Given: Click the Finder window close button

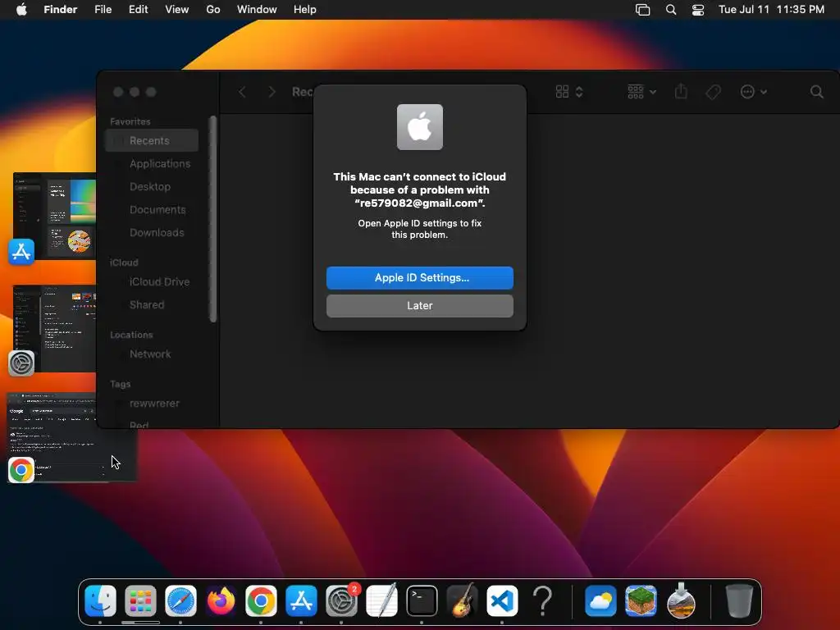Looking at the screenshot, I should (x=118, y=92).
